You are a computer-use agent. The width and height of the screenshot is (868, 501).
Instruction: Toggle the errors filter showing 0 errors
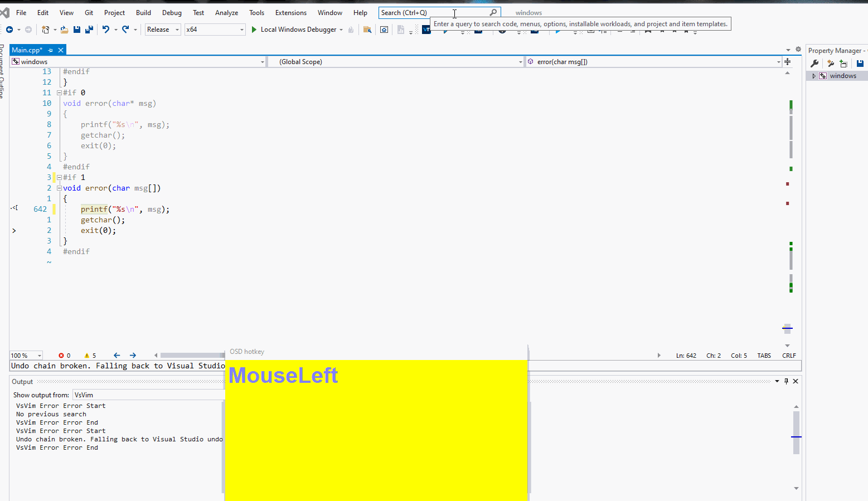[63, 355]
